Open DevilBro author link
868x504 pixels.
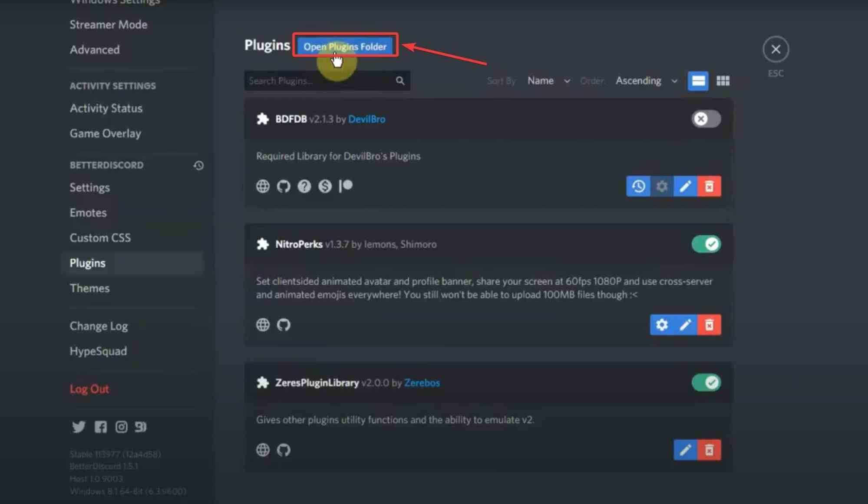tap(366, 119)
